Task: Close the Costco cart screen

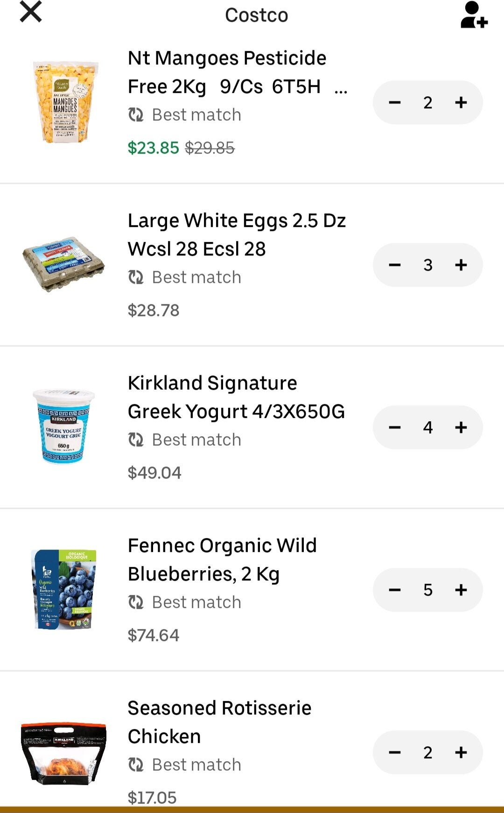Action: click(30, 13)
